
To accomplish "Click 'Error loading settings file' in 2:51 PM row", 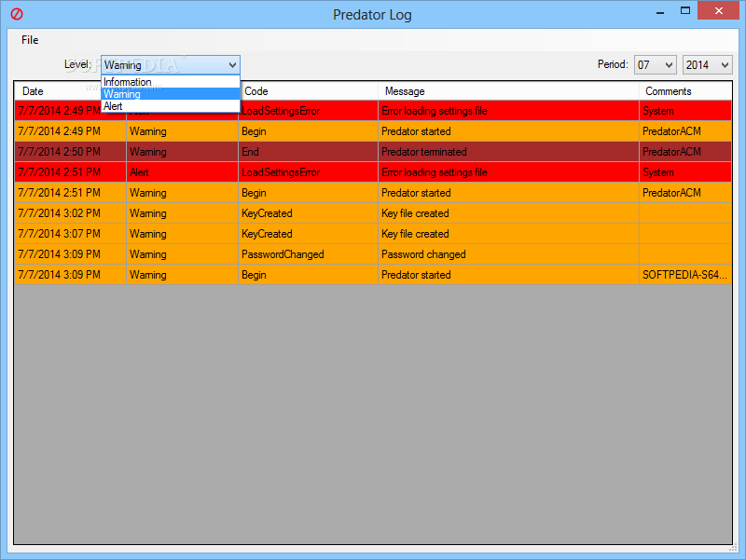I will pyautogui.click(x=508, y=172).
